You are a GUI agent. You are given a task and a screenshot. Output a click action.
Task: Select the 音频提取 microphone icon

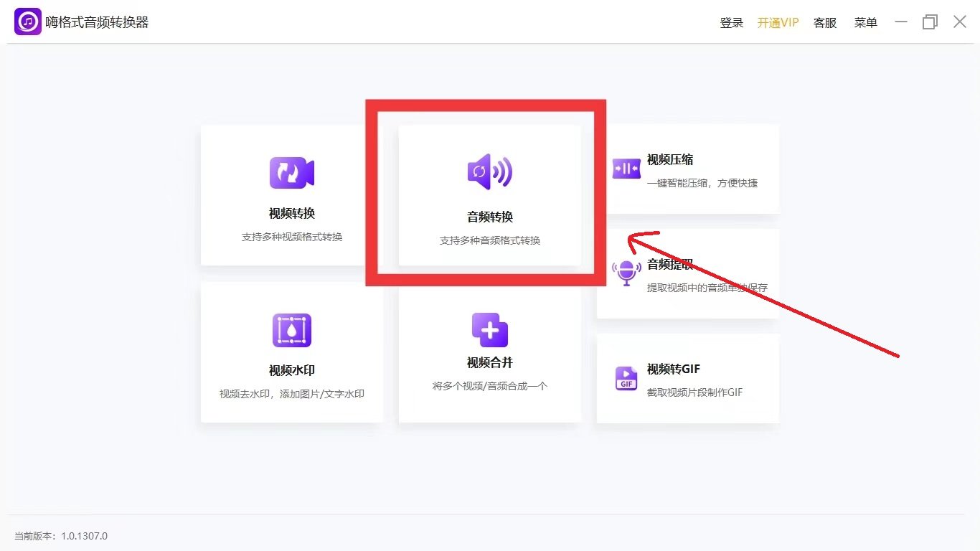[x=626, y=273]
